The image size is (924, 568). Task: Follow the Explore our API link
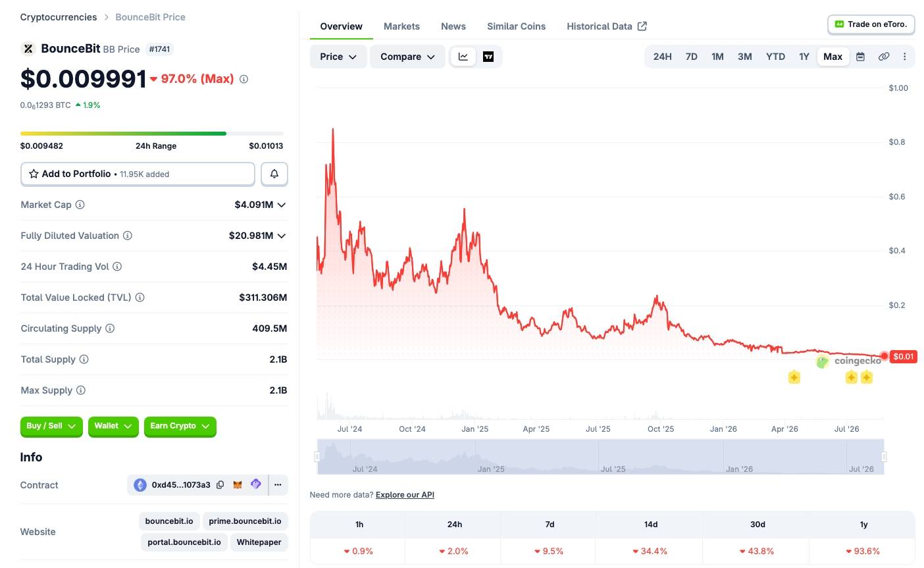(x=405, y=495)
